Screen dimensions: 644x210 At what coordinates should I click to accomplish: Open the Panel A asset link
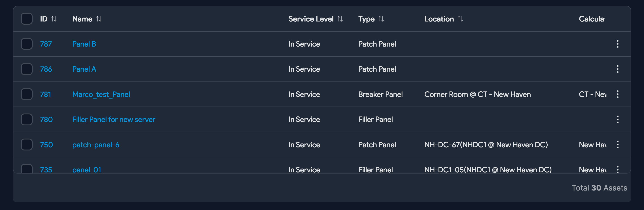(x=84, y=69)
